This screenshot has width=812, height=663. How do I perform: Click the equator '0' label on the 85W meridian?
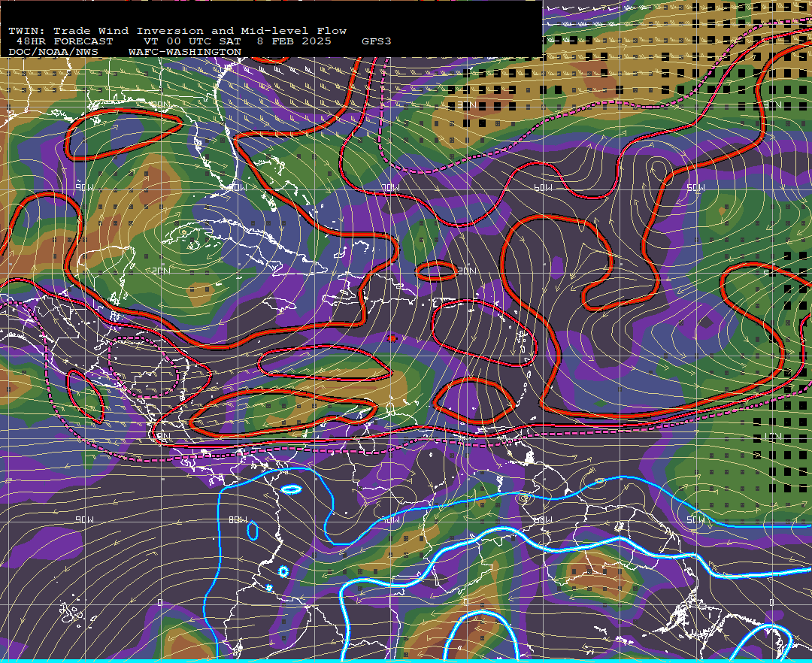click(x=160, y=602)
